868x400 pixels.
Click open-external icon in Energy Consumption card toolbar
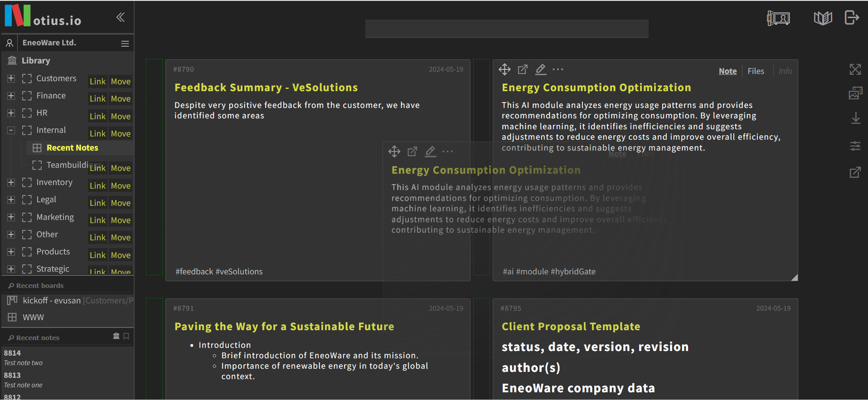(x=523, y=69)
